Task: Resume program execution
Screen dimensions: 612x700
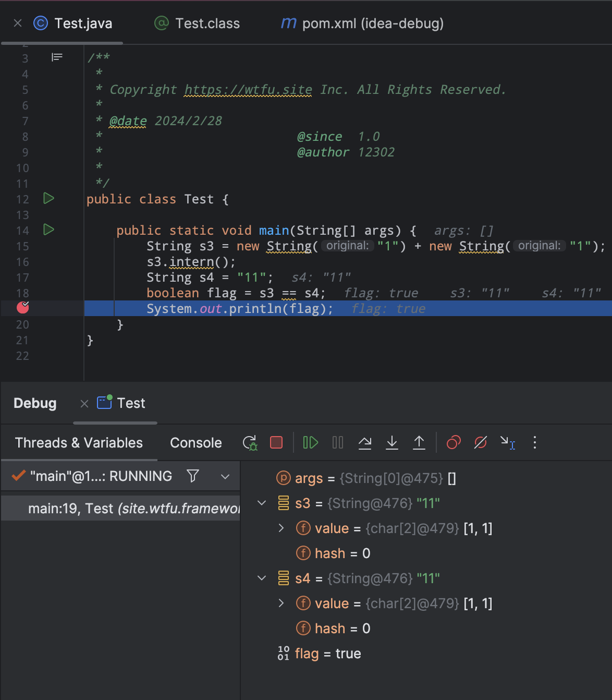Action: coord(311,443)
